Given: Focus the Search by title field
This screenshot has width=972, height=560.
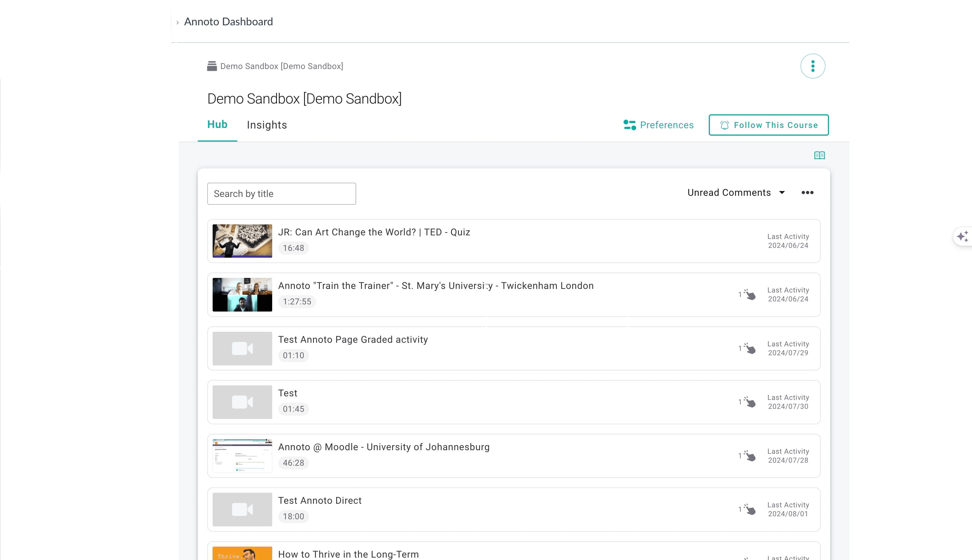Looking at the screenshot, I should coord(281,193).
